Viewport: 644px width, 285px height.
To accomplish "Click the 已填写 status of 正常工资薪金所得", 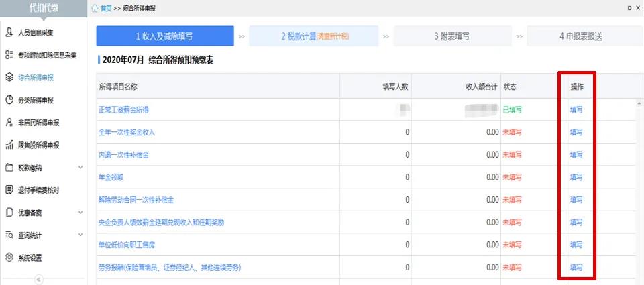I will point(512,110).
